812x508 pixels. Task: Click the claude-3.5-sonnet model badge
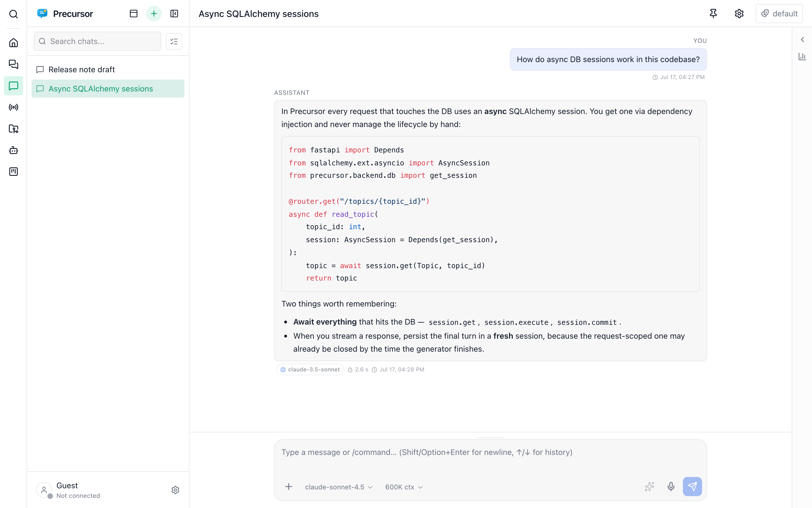click(x=310, y=369)
